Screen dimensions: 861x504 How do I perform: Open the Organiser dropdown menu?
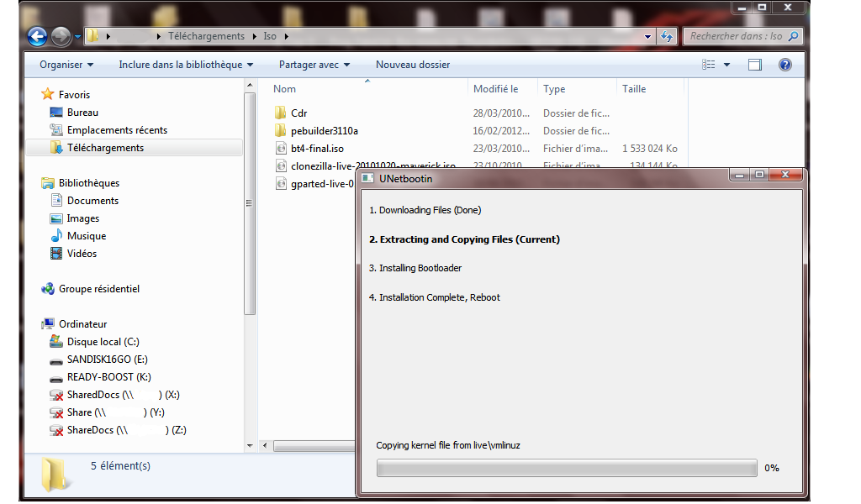[x=66, y=65]
